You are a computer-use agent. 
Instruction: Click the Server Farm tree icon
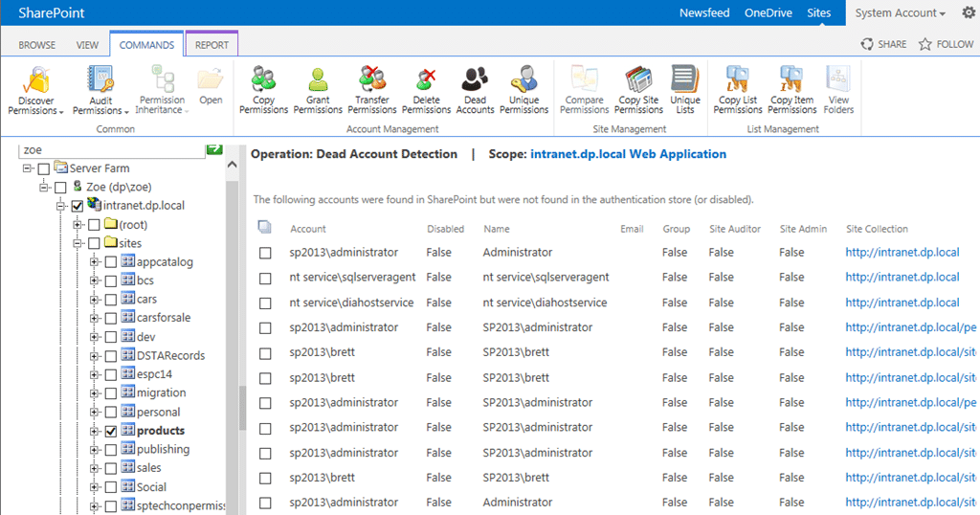60,168
